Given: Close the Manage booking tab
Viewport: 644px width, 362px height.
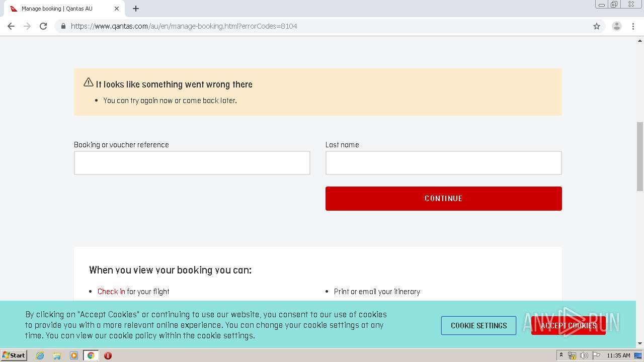Looking at the screenshot, I should point(117,9).
